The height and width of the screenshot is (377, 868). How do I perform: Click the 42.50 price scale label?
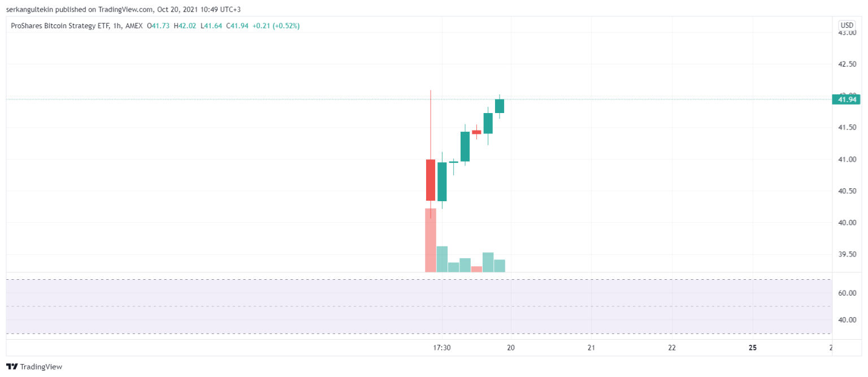pyautogui.click(x=846, y=64)
